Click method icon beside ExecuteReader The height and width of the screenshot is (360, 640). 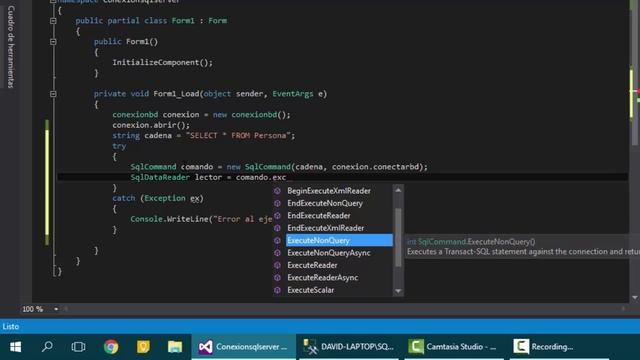click(277, 265)
